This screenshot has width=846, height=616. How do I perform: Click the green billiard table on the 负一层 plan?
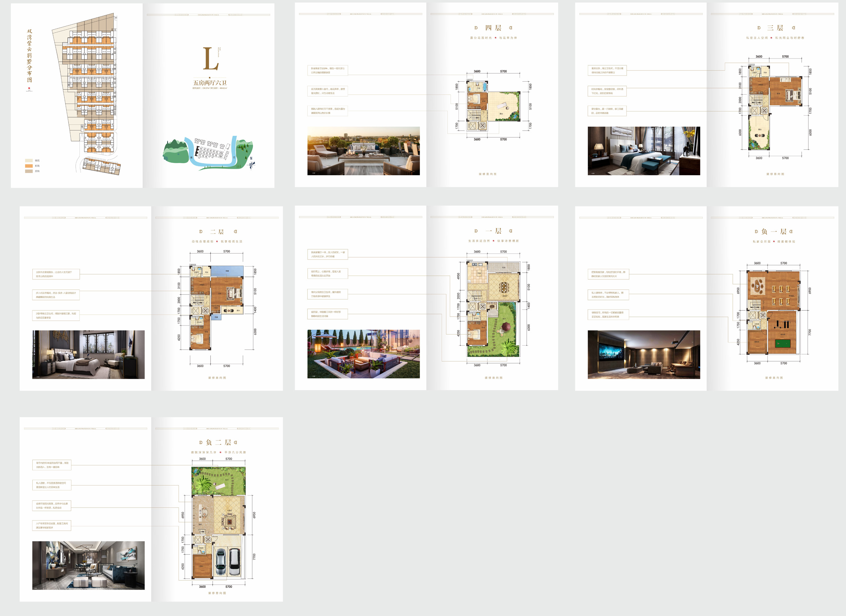pos(783,343)
